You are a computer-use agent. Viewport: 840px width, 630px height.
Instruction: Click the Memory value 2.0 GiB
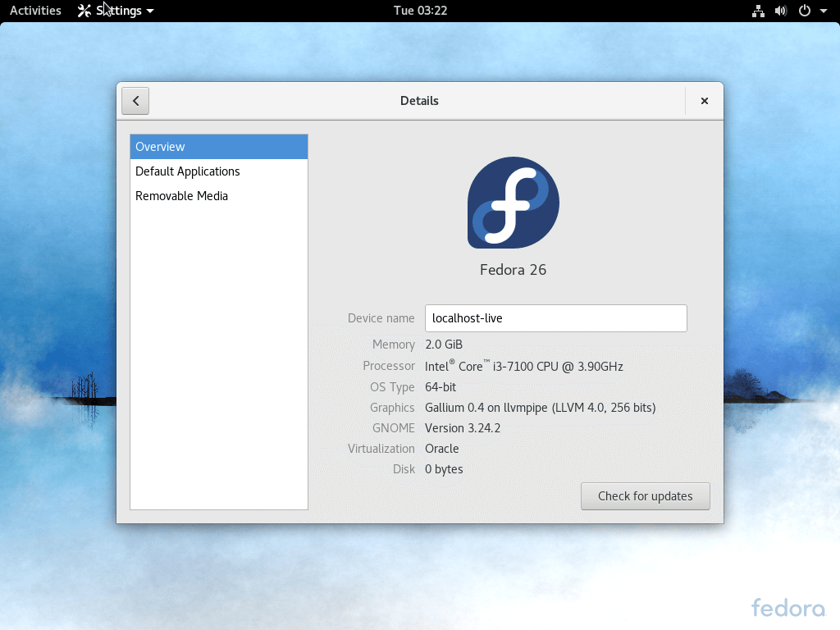444,345
